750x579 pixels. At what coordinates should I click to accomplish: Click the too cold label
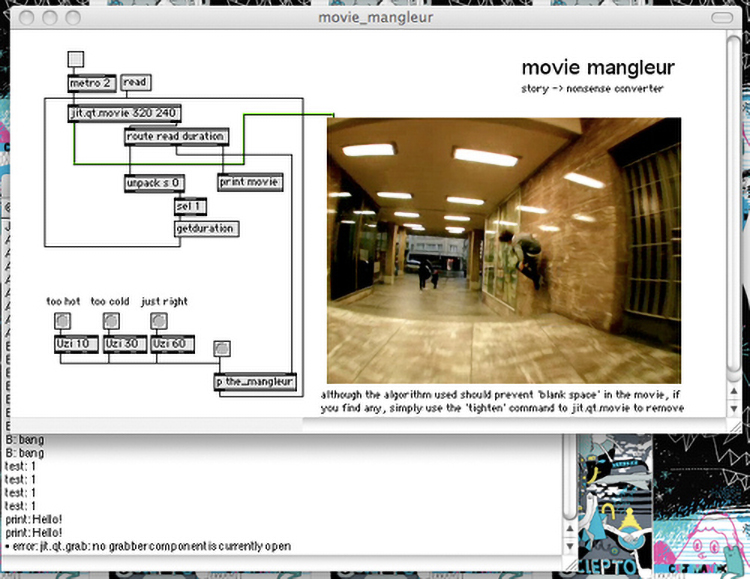tap(110, 301)
